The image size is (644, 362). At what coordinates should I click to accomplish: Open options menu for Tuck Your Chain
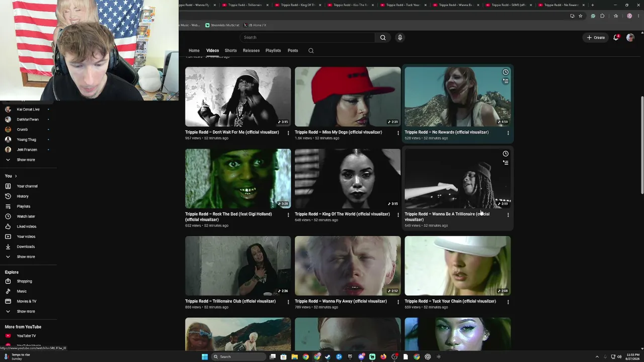pos(508,302)
